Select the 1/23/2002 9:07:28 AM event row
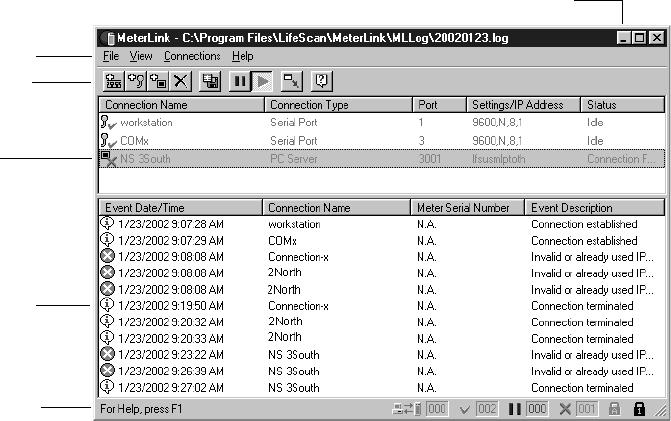The width and height of the screenshot is (671, 421). click(x=381, y=224)
